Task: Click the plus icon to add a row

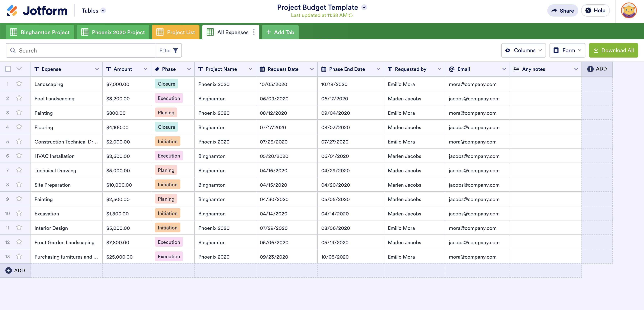Action: 8,270
